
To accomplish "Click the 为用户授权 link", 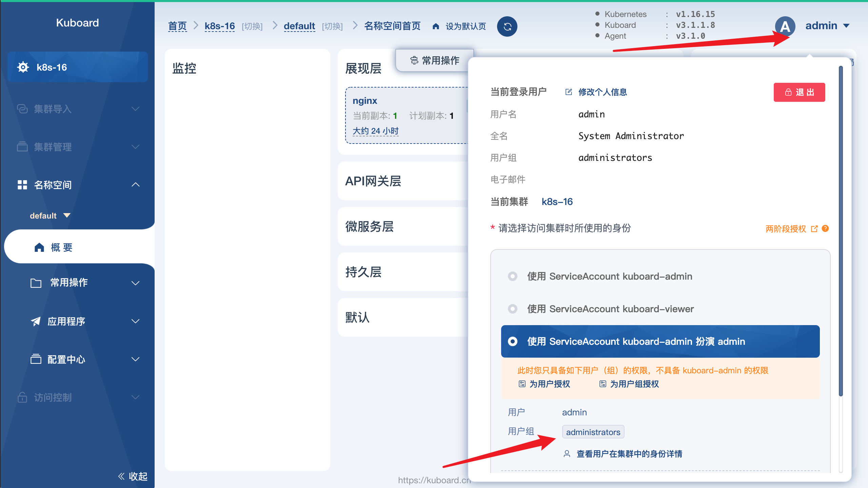I will click(550, 384).
